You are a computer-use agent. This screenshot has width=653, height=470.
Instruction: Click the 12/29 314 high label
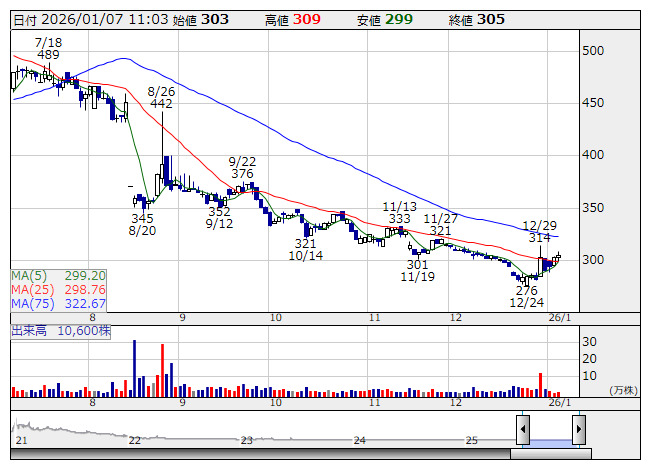tap(540, 232)
